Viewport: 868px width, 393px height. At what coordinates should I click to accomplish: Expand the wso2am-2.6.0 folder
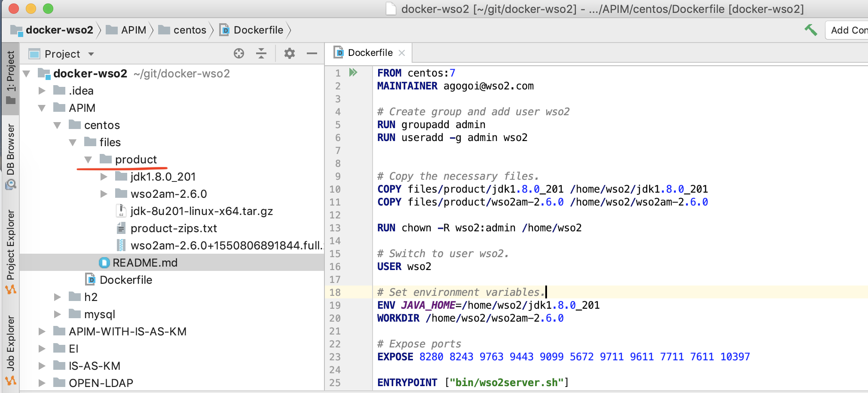[104, 194]
